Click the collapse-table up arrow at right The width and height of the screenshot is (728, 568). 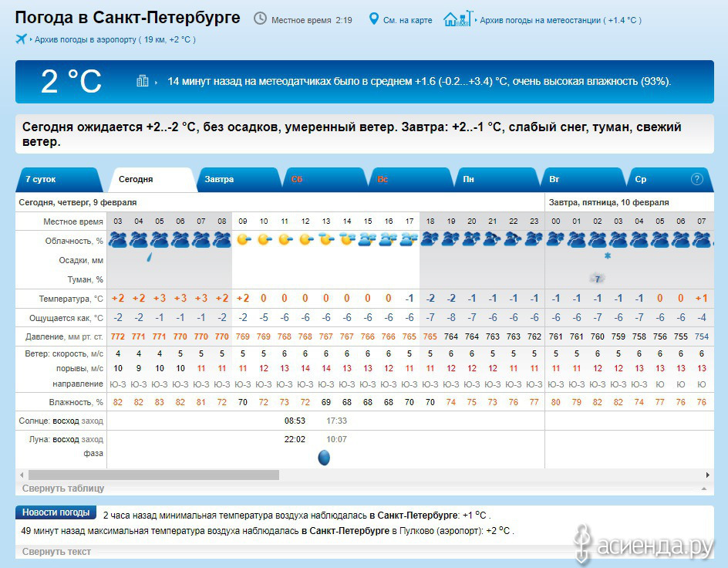click(x=704, y=489)
